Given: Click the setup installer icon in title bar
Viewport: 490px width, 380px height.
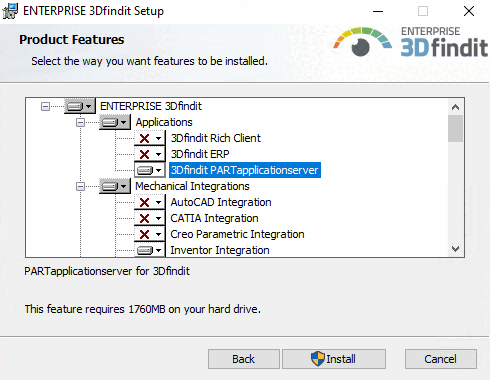Looking at the screenshot, I should [x=10, y=11].
